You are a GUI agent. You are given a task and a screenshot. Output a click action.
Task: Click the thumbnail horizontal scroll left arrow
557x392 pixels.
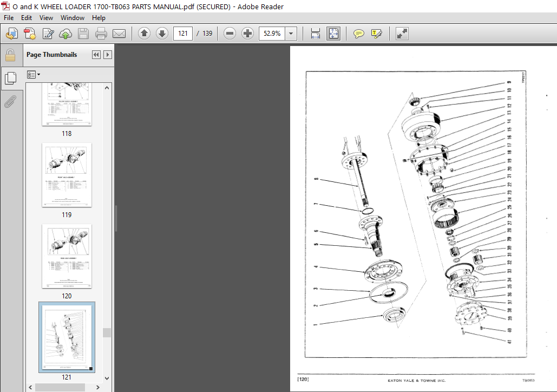pyautogui.click(x=30, y=387)
